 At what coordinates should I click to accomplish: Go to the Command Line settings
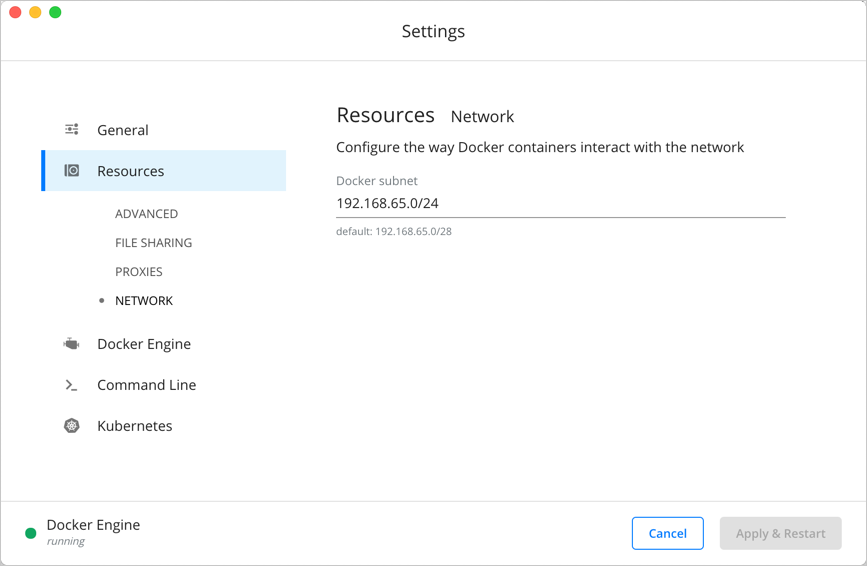click(x=146, y=385)
